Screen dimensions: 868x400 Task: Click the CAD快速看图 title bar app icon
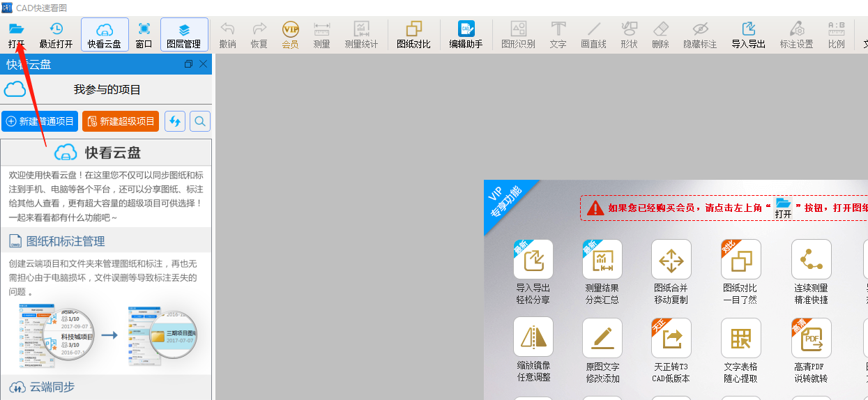[6, 7]
